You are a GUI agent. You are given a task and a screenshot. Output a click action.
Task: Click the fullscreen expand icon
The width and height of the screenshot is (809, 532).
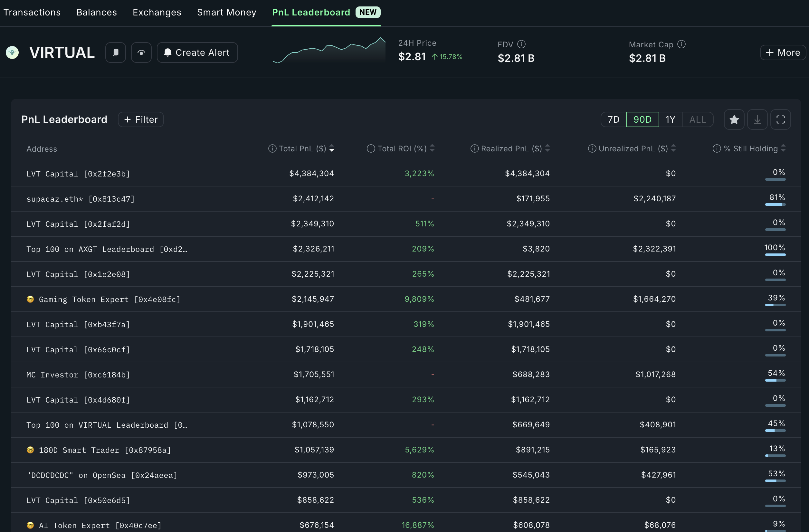point(781,119)
